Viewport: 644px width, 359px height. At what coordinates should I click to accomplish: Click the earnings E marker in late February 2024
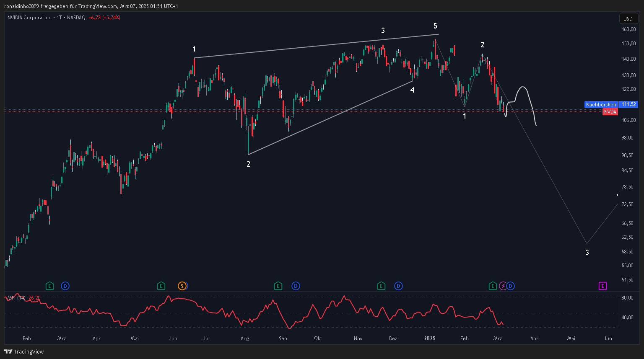(x=50, y=286)
